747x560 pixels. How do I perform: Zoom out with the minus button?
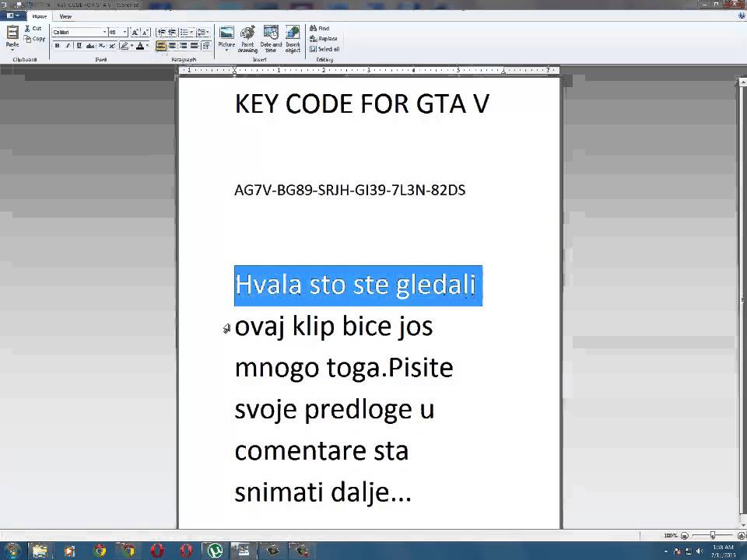point(684,536)
